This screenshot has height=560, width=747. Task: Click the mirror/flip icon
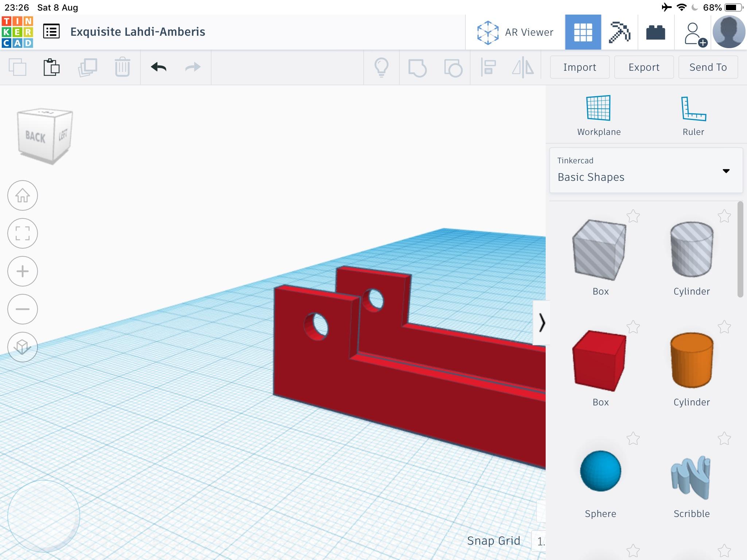(523, 68)
